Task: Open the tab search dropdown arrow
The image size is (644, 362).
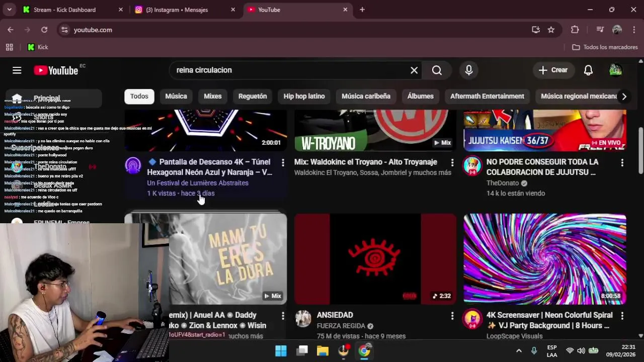Action: (10, 10)
